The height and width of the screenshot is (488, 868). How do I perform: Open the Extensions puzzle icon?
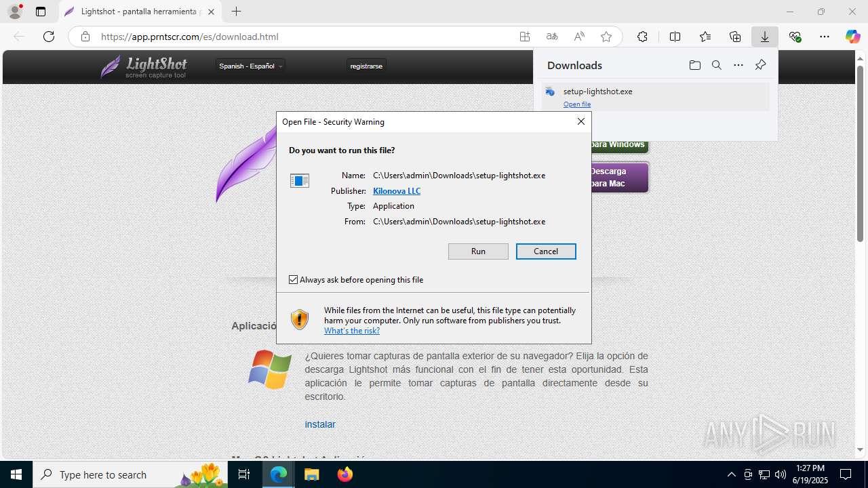(x=642, y=37)
